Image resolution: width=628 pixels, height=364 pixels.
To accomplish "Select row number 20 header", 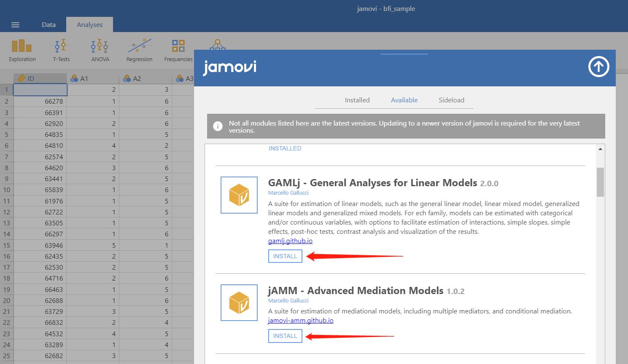I will pos(7,300).
